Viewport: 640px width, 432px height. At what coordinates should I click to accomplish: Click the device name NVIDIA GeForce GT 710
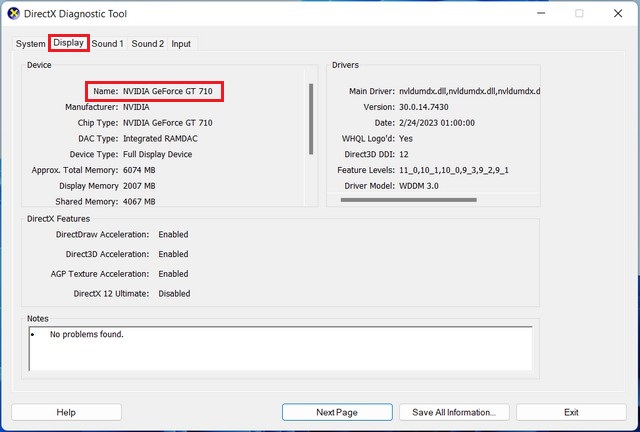click(x=168, y=91)
